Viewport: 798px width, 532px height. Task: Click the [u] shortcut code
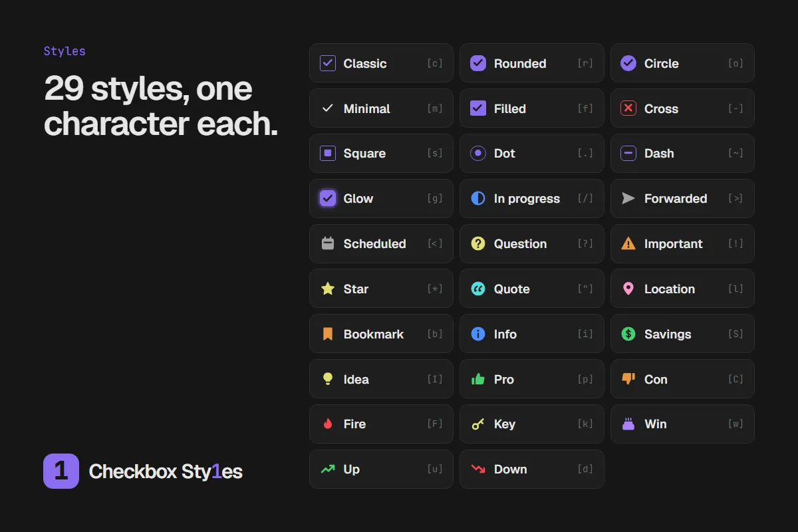[435, 469]
